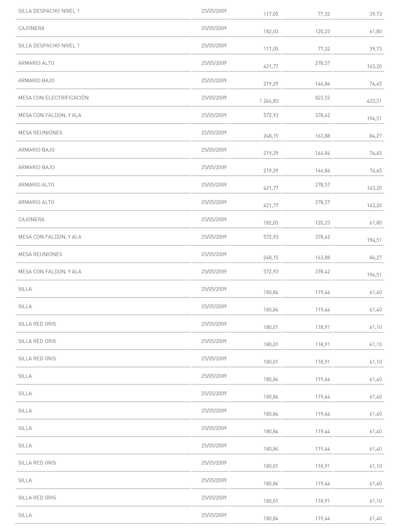Image resolution: width=407 pixels, height=532 pixels.
Task: Click the date in the MESA CON ELECTRIFICACIÓN row
Action: tap(214, 98)
